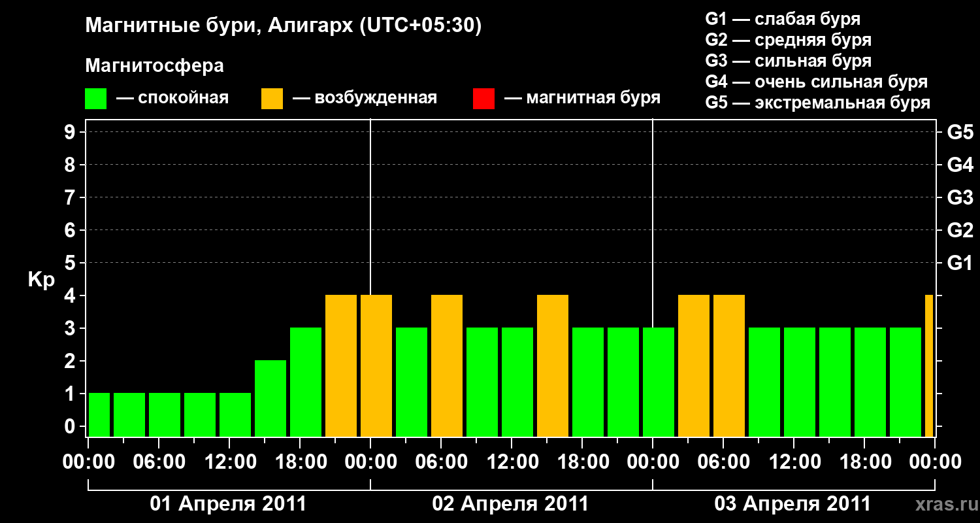
Task: Click the '18:00' time label under 02 Апреля
Action: point(582,462)
